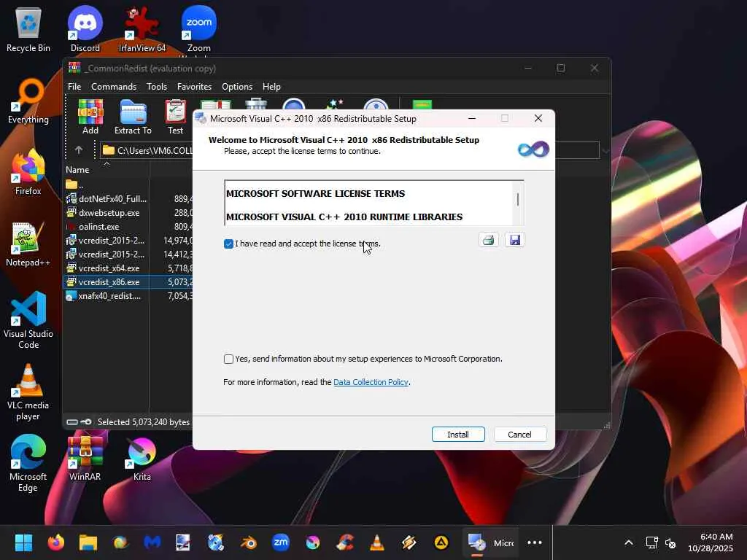Open the Recycle Bin desktop icon
Image resolution: width=747 pixels, height=560 pixels.
(x=28, y=29)
